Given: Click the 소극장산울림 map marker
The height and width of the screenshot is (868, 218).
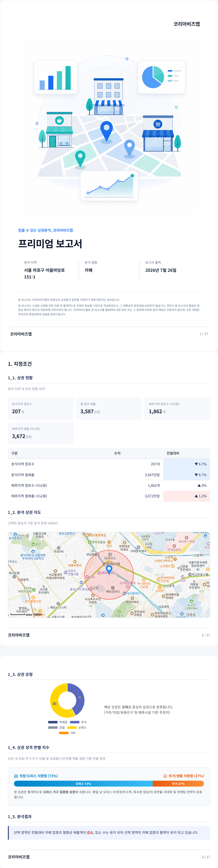Looking at the screenshot, I should click(128, 587).
